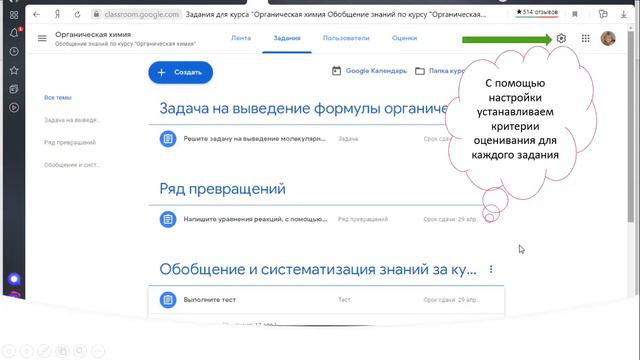Open assignment Выполните тест
The image size is (640, 360).
pyautogui.click(x=209, y=300)
